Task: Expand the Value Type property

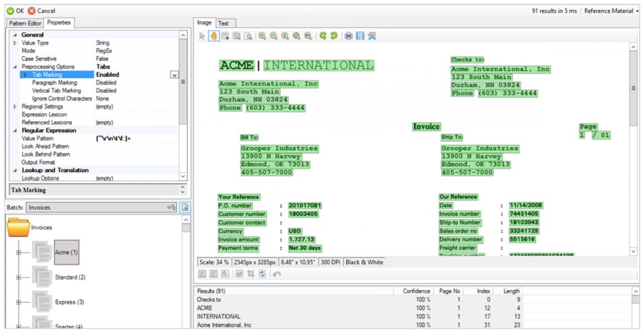Action: pos(15,43)
